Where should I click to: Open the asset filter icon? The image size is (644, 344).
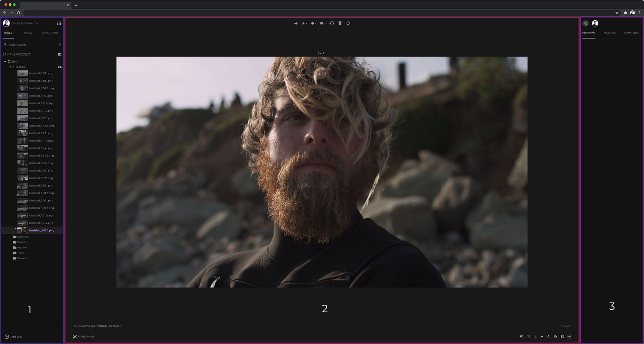(x=60, y=45)
